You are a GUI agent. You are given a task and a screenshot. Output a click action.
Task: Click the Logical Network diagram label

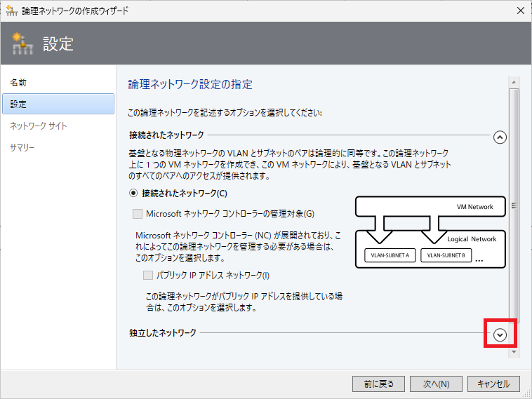(472, 239)
